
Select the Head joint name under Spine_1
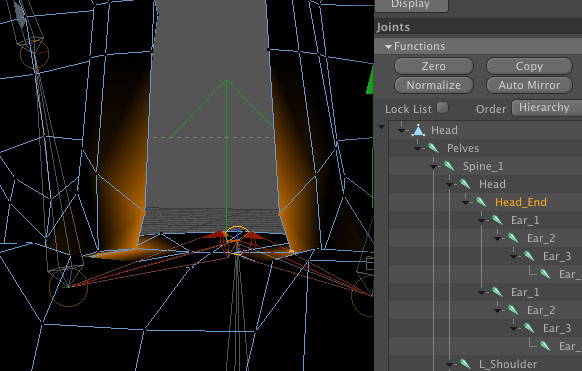492,184
